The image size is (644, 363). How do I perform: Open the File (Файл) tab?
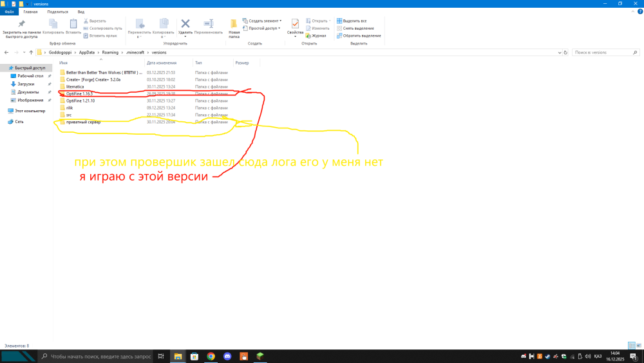(9, 12)
